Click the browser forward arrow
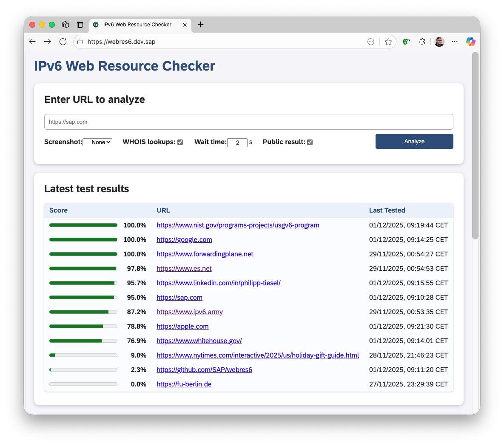 (x=48, y=42)
